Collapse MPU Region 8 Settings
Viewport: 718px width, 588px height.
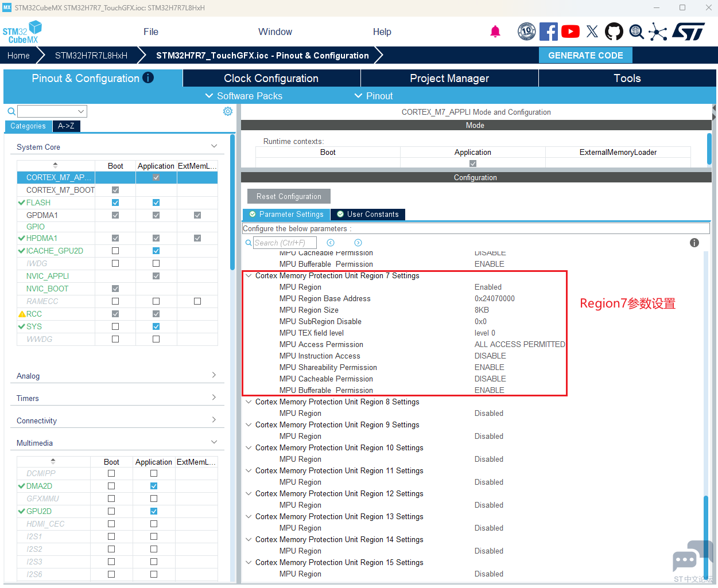point(249,402)
